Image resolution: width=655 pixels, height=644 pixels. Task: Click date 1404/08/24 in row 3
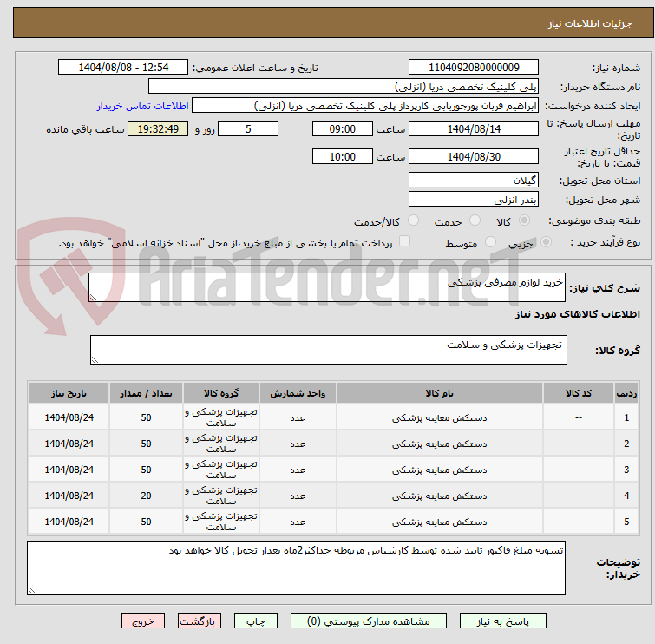[69, 470]
